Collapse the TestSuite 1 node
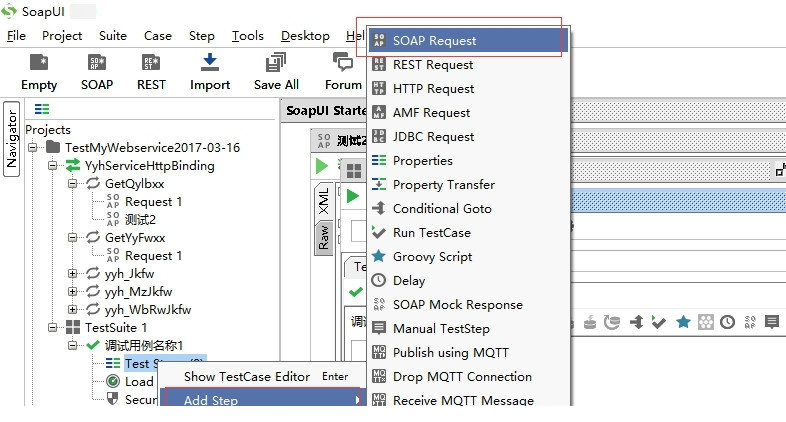Screen dimensions: 786x422 tap(53, 328)
